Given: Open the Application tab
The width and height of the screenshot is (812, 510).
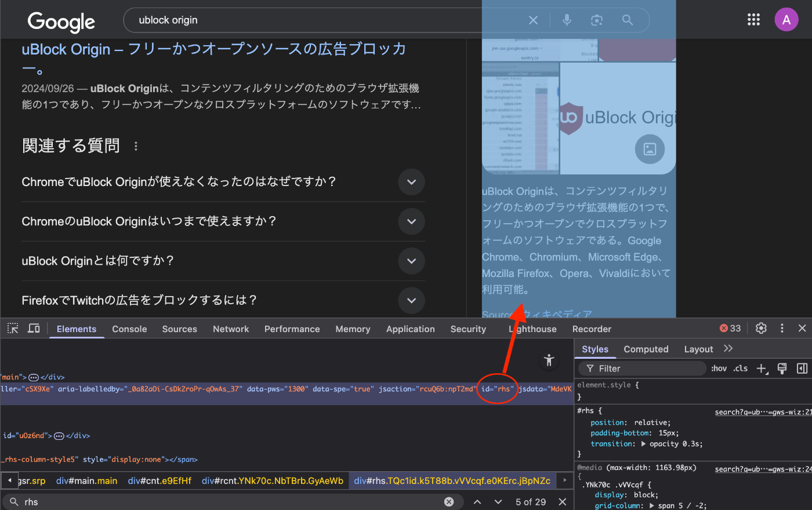Looking at the screenshot, I should [x=411, y=329].
